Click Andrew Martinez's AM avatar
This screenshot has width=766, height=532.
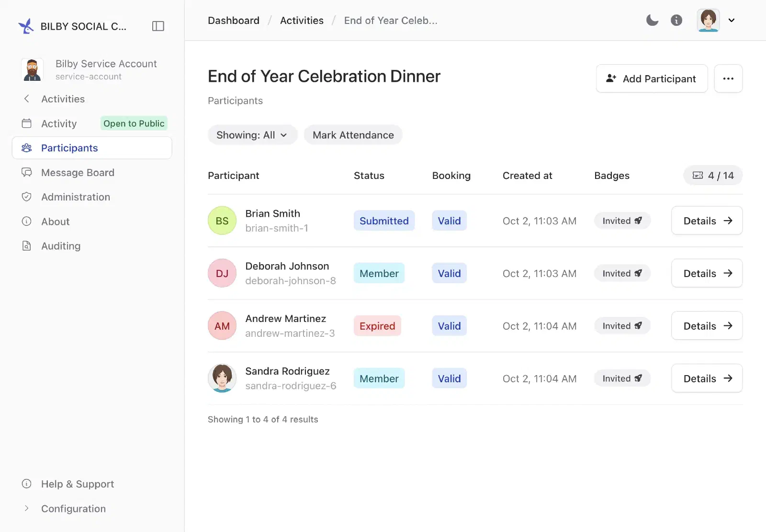(222, 326)
